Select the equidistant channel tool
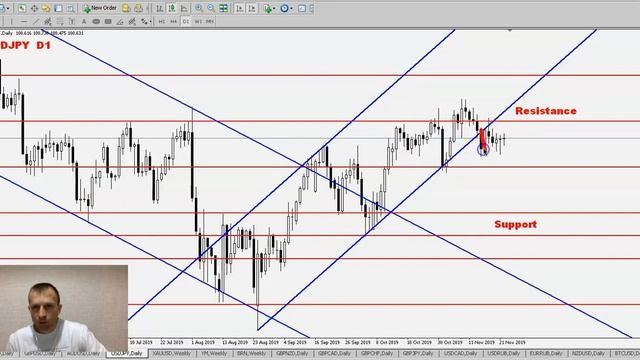The height and width of the screenshot is (360, 640). click(48, 21)
